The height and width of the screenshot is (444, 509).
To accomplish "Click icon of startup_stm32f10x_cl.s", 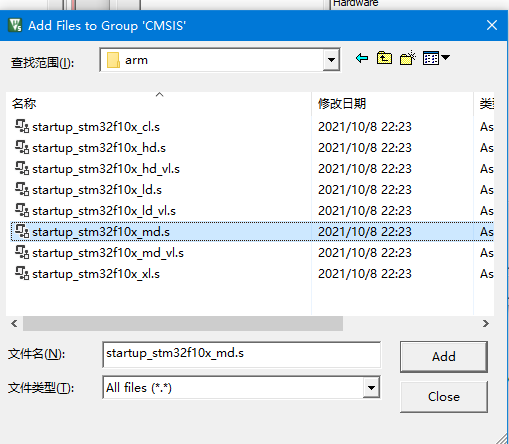I will [x=22, y=127].
